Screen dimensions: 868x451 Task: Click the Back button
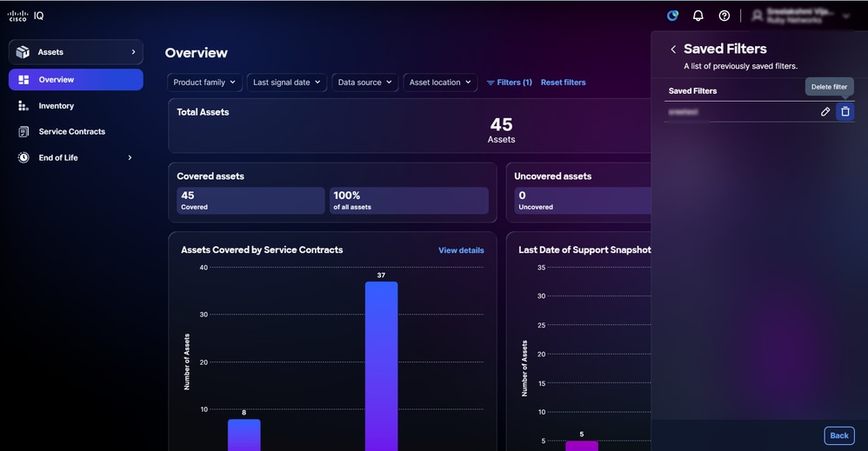tap(838, 435)
